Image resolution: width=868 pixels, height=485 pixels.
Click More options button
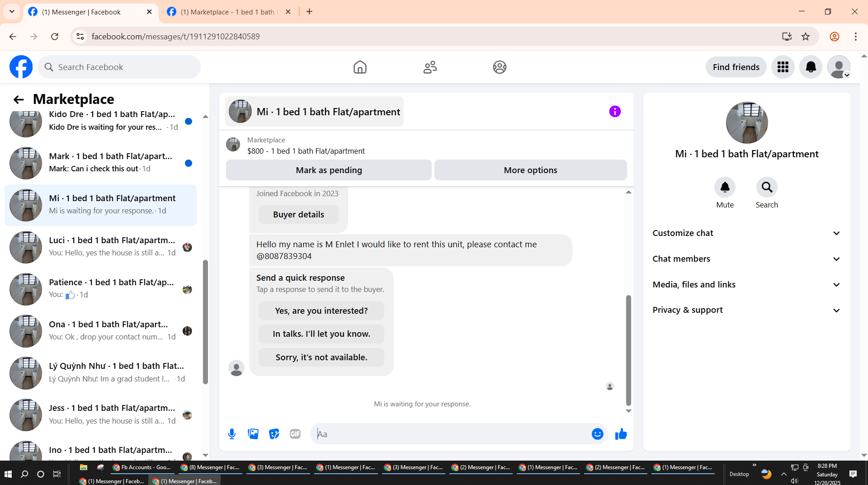point(530,170)
